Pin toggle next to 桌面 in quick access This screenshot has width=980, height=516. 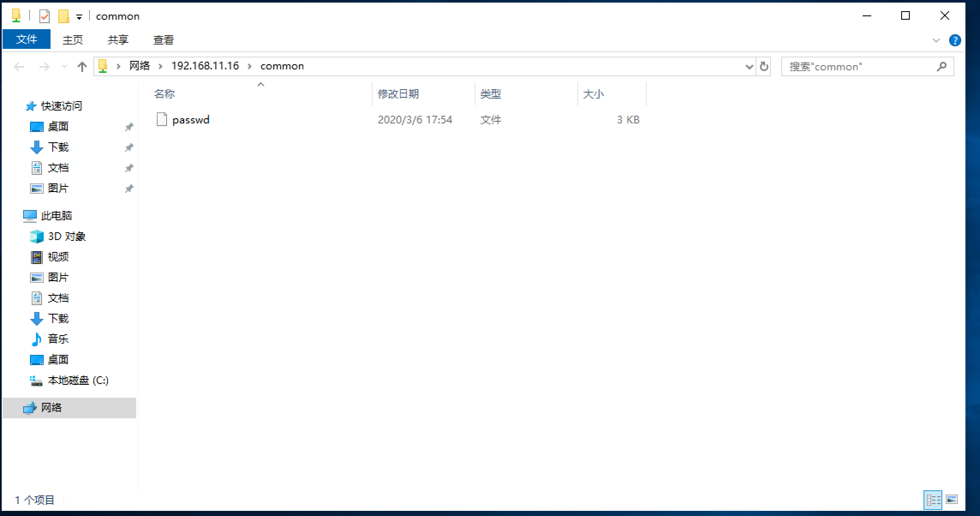tap(129, 126)
